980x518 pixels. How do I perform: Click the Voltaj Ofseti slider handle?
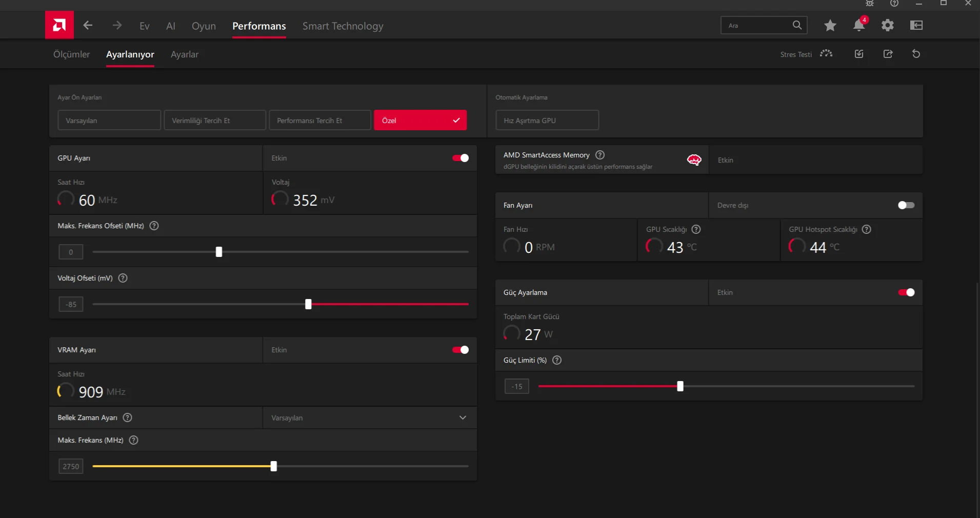(x=308, y=304)
